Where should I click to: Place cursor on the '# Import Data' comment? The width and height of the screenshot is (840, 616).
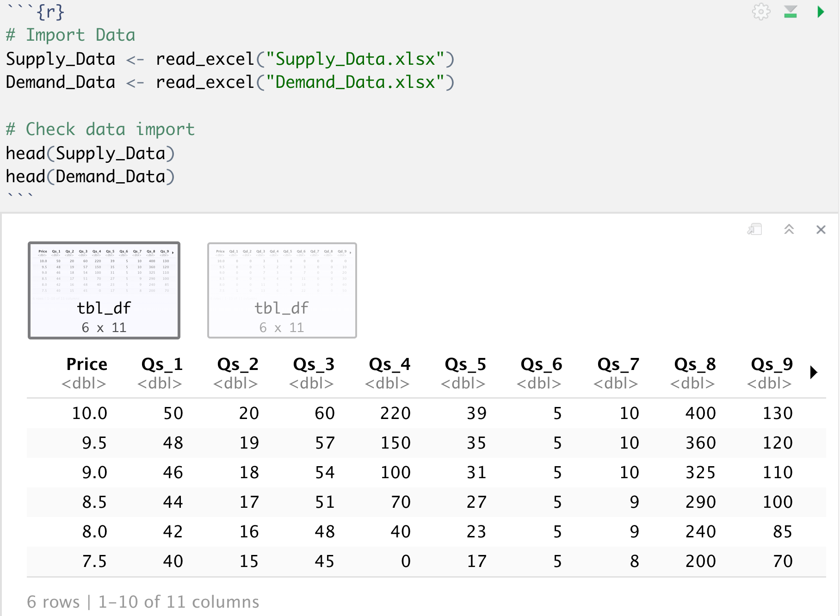(70, 35)
